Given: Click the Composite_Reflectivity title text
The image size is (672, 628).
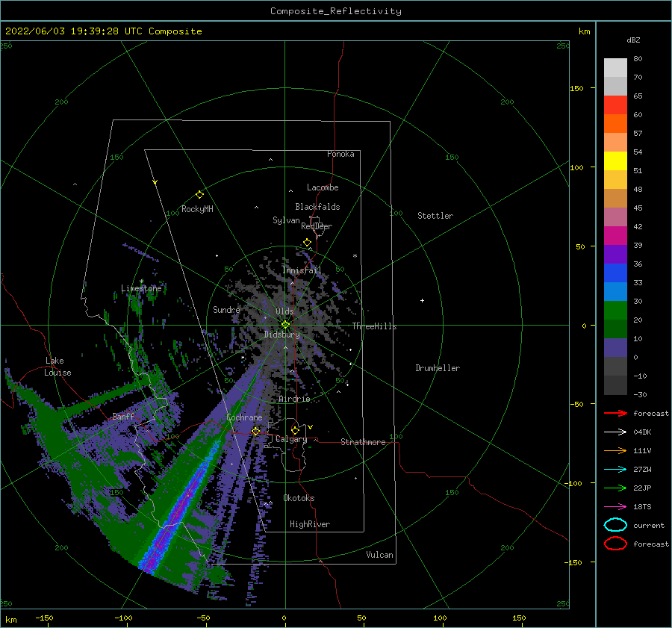Looking at the screenshot, I should coord(335,11).
